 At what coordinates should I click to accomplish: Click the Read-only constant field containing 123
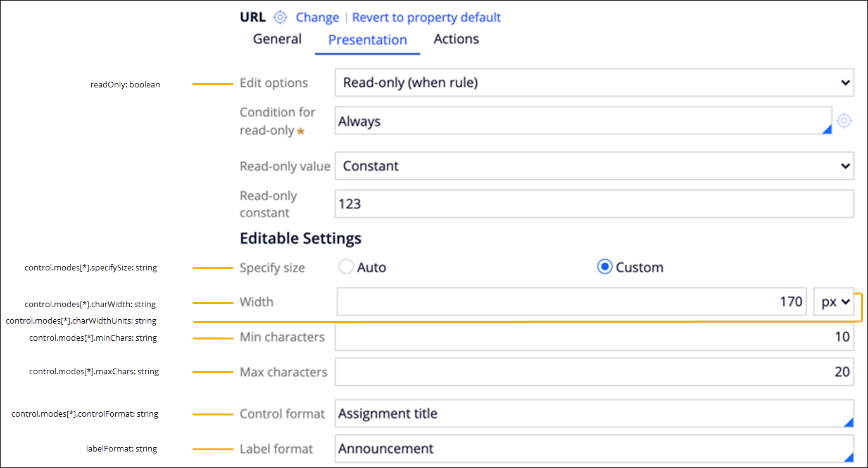(594, 204)
